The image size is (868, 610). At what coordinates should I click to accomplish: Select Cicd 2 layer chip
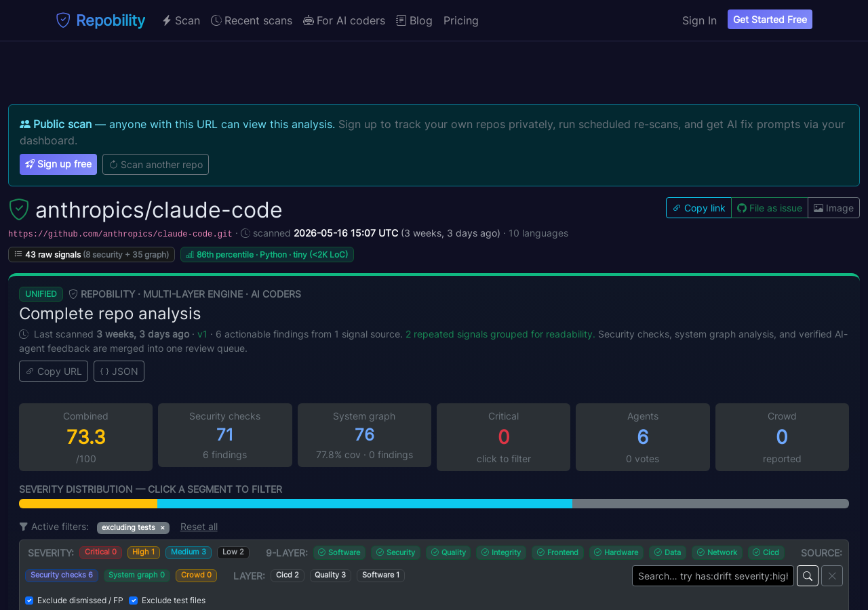(288, 575)
